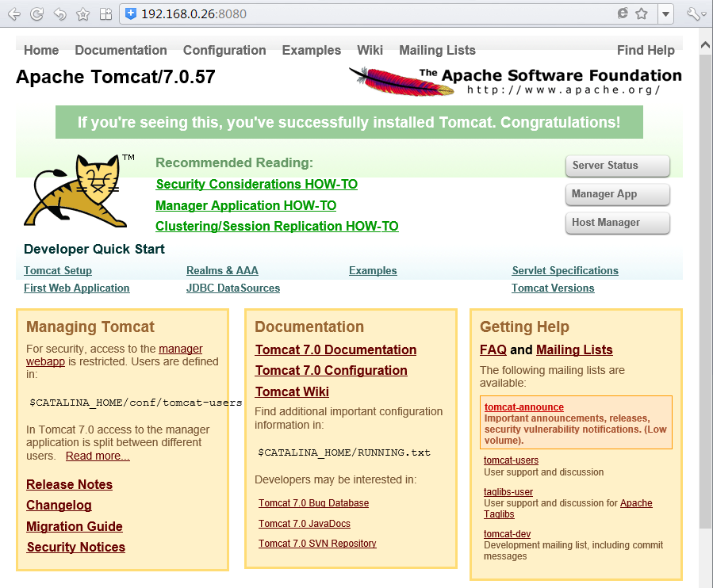Focus the address bar showing 192.168.0.26:8080
This screenshot has height=588, width=713.
[x=357, y=13]
